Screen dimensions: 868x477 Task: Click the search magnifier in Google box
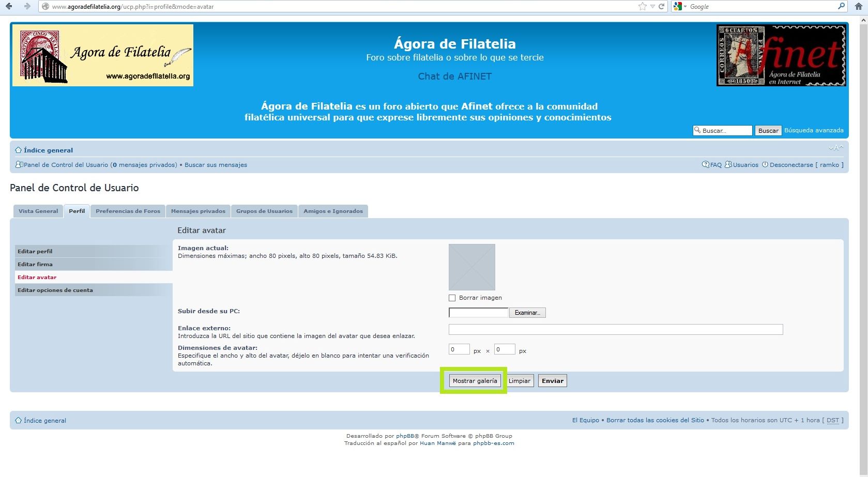pyautogui.click(x=841, y=6)
